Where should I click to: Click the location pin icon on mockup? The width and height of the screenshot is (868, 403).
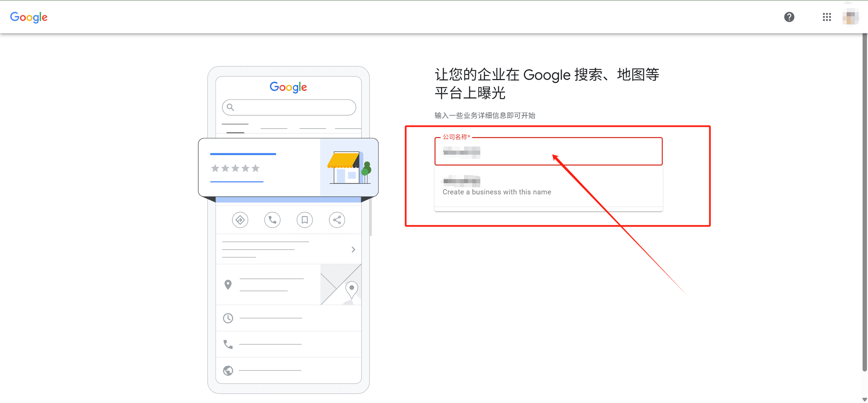(228, 284)
